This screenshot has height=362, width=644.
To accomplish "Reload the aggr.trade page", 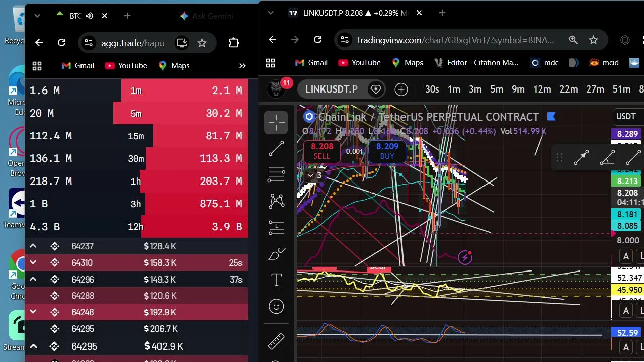I will 61,43.
